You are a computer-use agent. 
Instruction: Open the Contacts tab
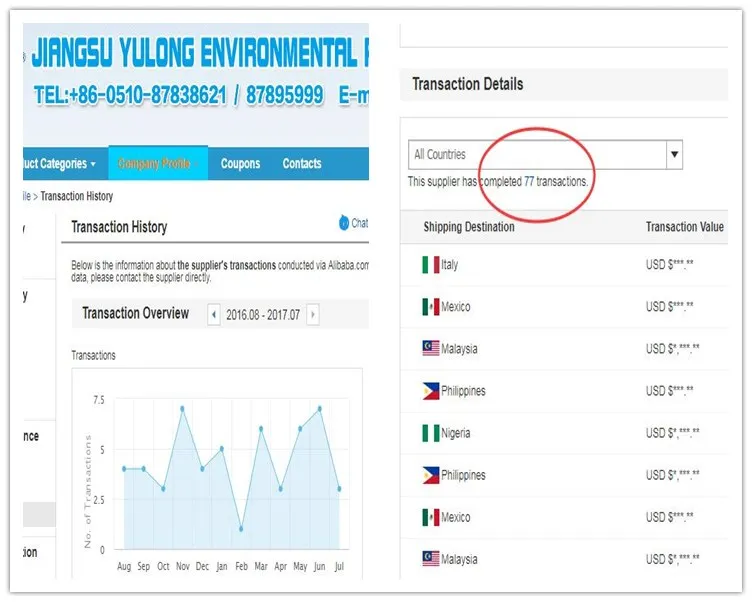302,164
